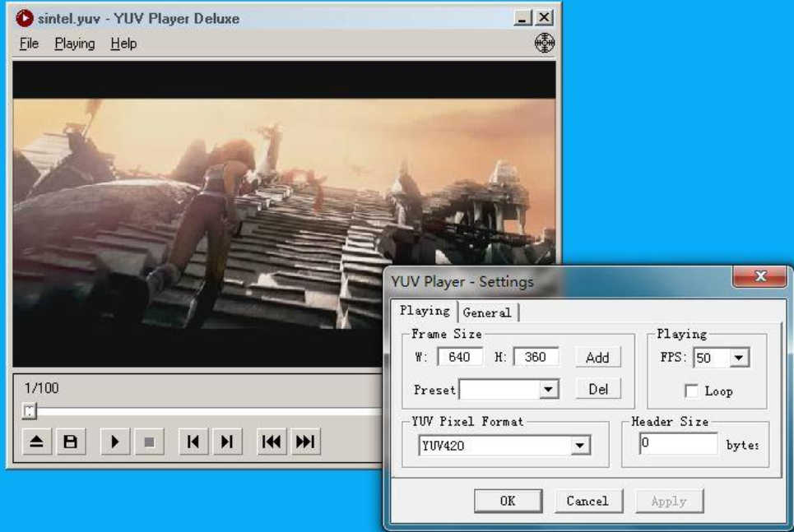This screenshot has height=532, width=794.
Task: Open the Playing menu
Action: click(x=74, y=44)
